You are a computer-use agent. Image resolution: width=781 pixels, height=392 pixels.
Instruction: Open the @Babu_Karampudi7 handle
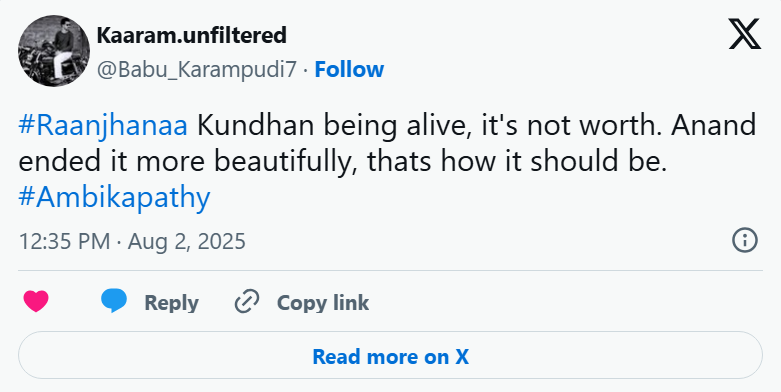coord(196,70)
